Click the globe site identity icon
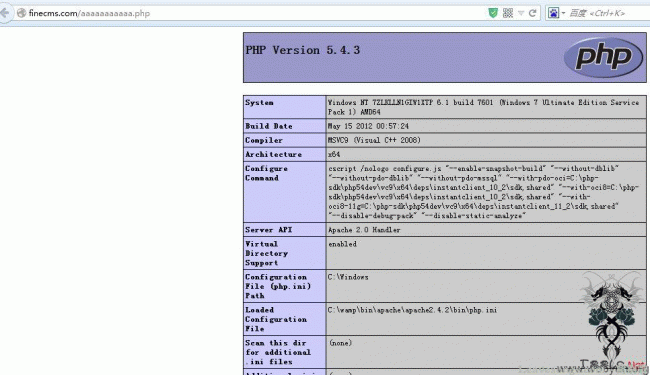 point(22,13)
